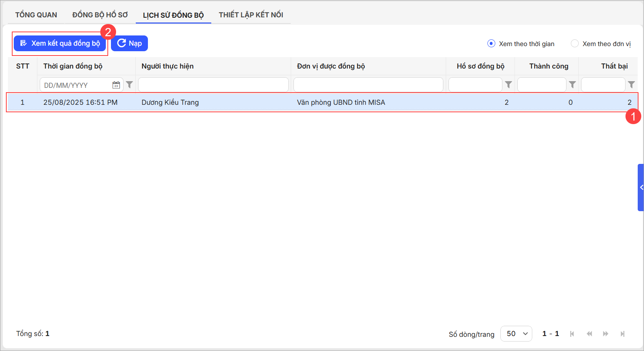644x351 pixels.
Task: Click filter icon for Thành công column
Action: (572, 85)
